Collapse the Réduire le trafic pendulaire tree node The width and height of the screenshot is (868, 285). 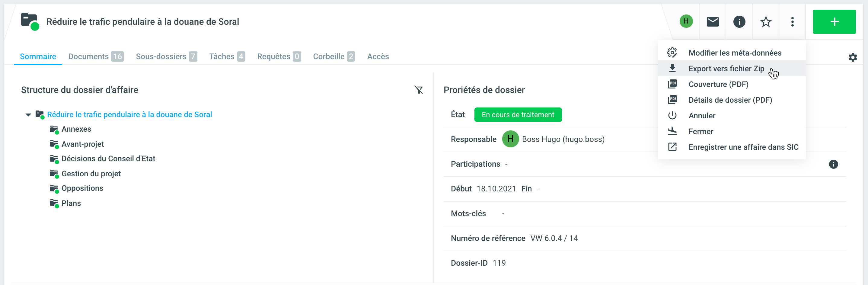[28, 115]
